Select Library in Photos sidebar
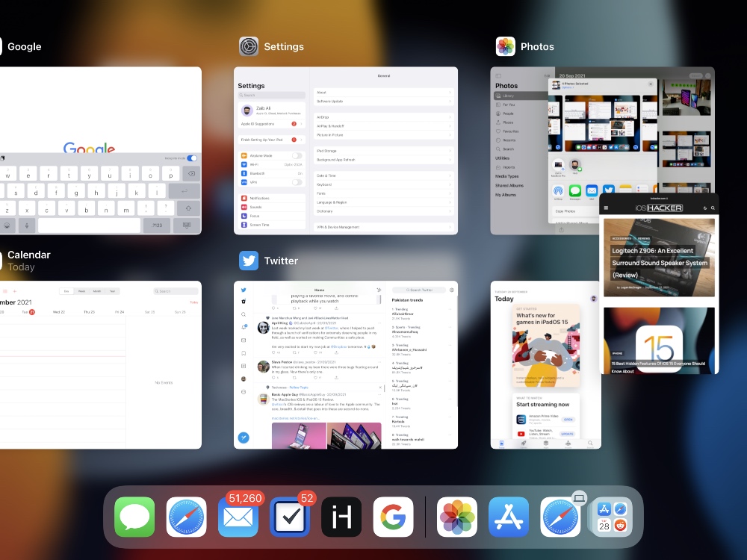 coord(520,96)
